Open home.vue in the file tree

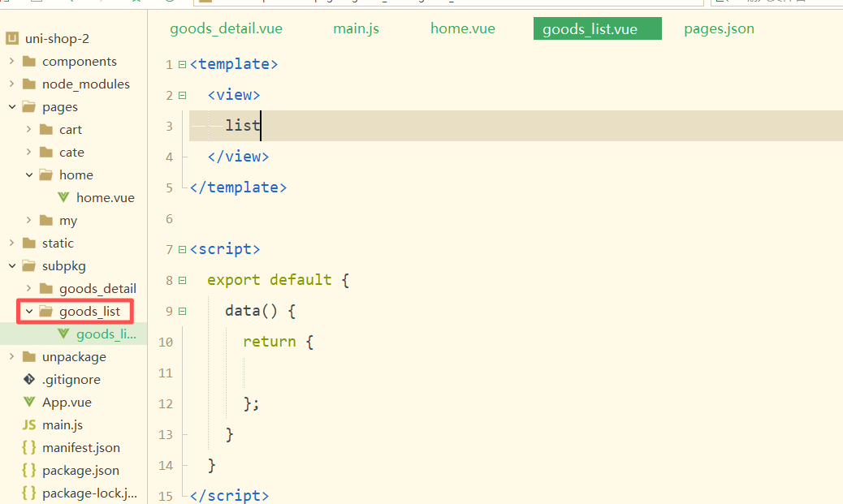[106, 198]
